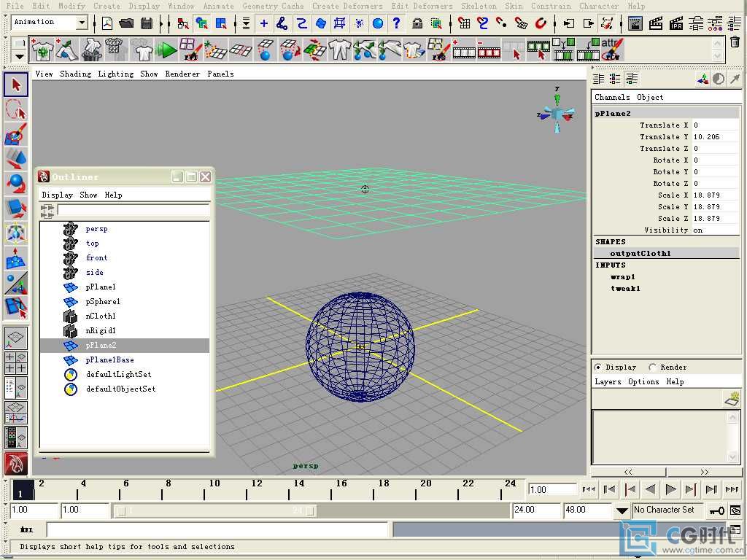Toggle the Auto Keyframe key button
Viewport: 747px width, 560px height.
pyautogui.click(x=716, y=510)
